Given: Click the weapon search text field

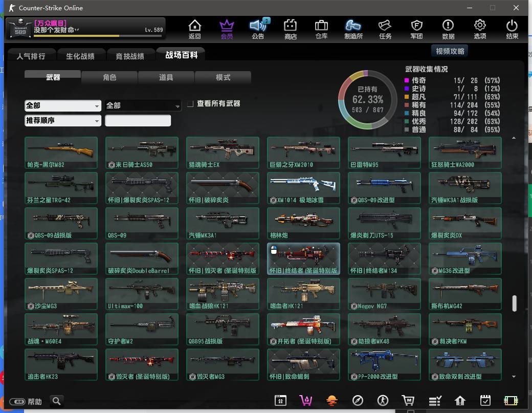Looking at the screenshot, I should click(138, 120).
